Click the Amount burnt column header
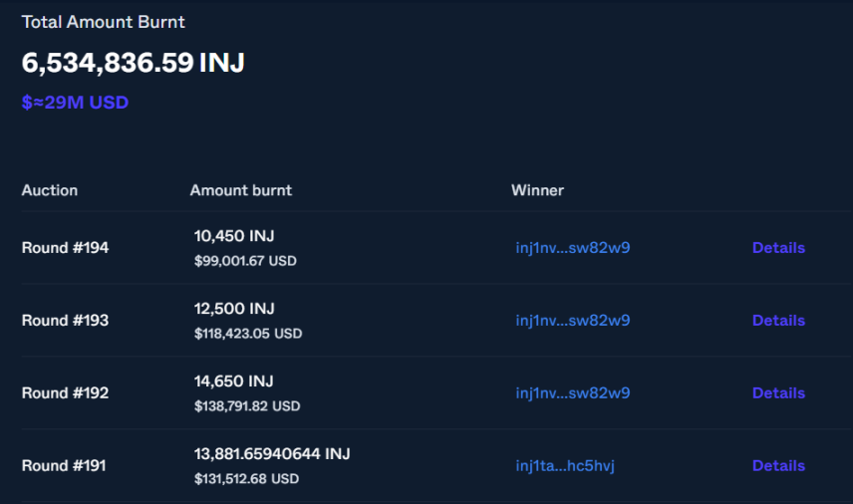The height and width of the screenshot is (504, 853). click(241, 190)
